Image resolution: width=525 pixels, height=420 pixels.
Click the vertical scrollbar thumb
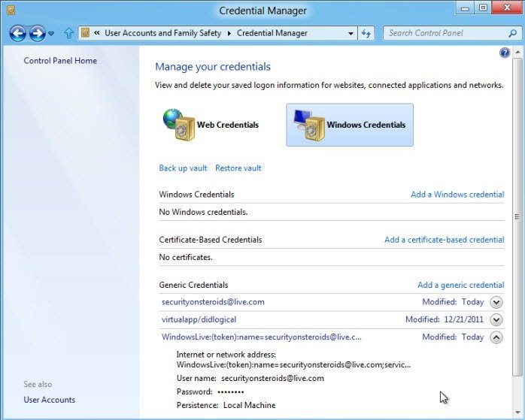(x=517, y=216)
